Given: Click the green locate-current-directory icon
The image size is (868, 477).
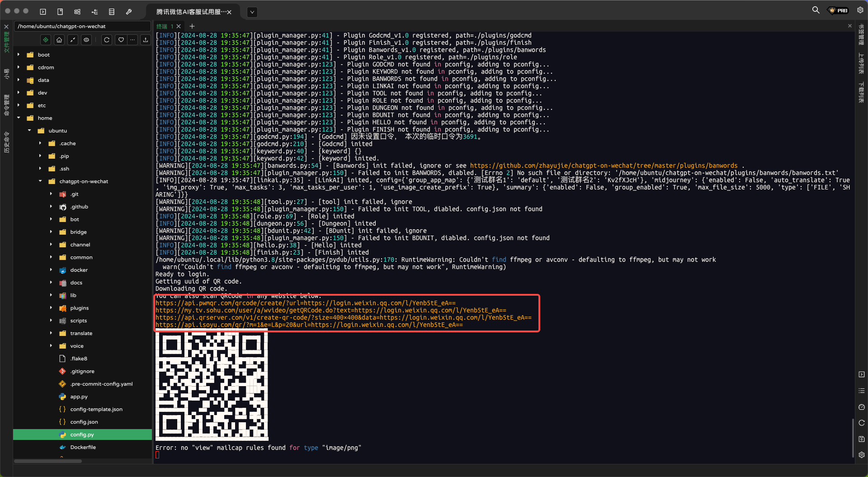Looking at the screenshot, I should [46, 40].
